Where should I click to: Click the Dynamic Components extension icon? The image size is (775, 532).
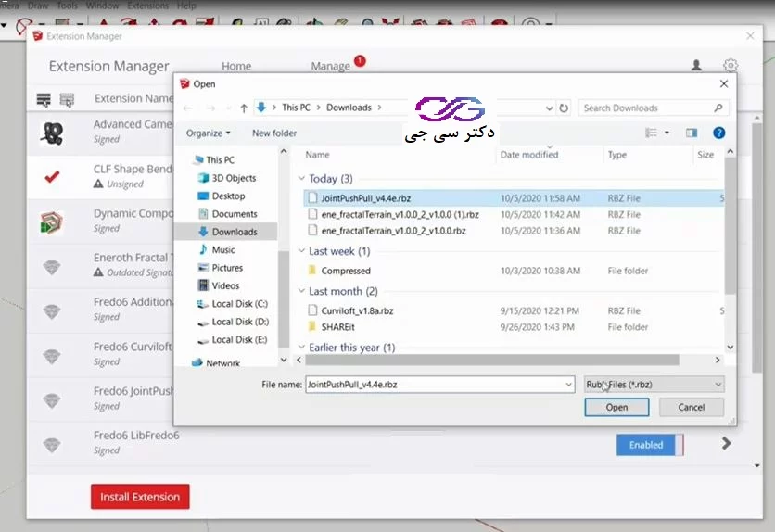click(x=51, y=222)
